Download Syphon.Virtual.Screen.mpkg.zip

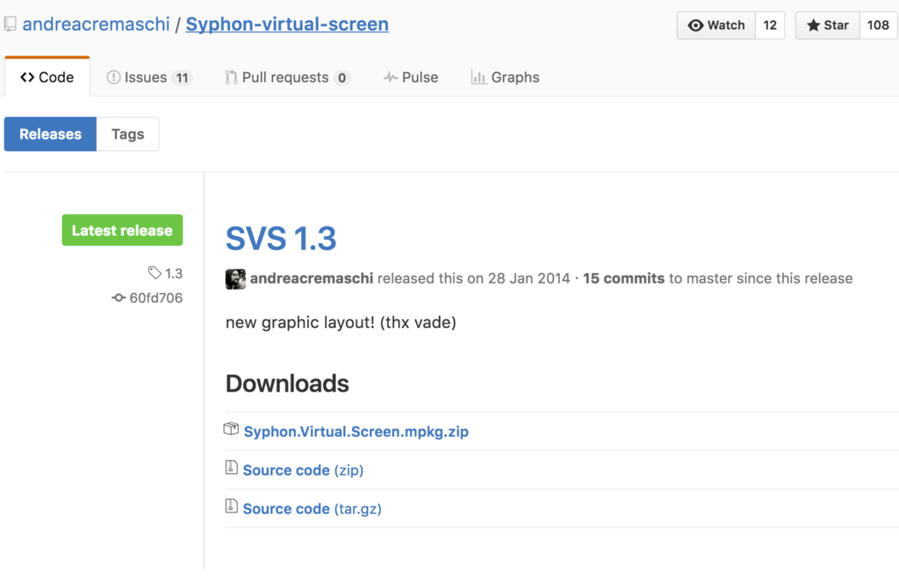(356, 432)
